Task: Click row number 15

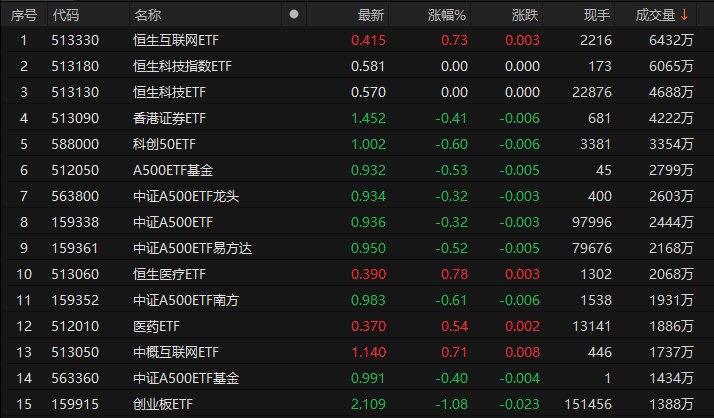Action: point(24,404)
